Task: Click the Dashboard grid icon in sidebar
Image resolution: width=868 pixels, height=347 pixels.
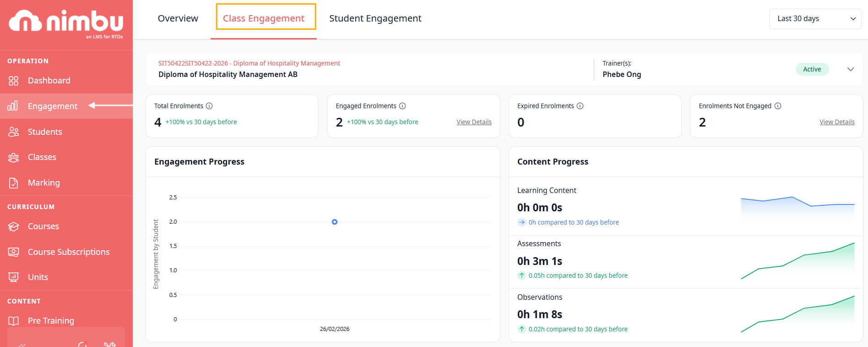Action: pyautogui.click(x=13, y=81)
